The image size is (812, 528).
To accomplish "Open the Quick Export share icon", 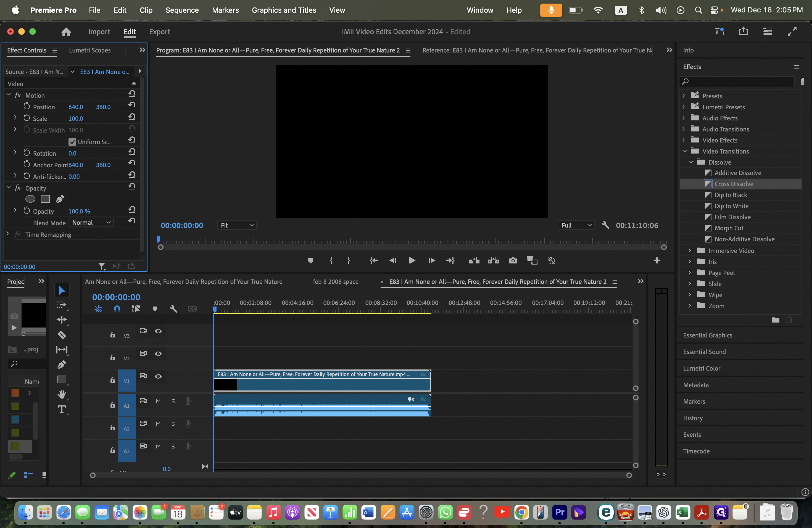I will [743, 32].
